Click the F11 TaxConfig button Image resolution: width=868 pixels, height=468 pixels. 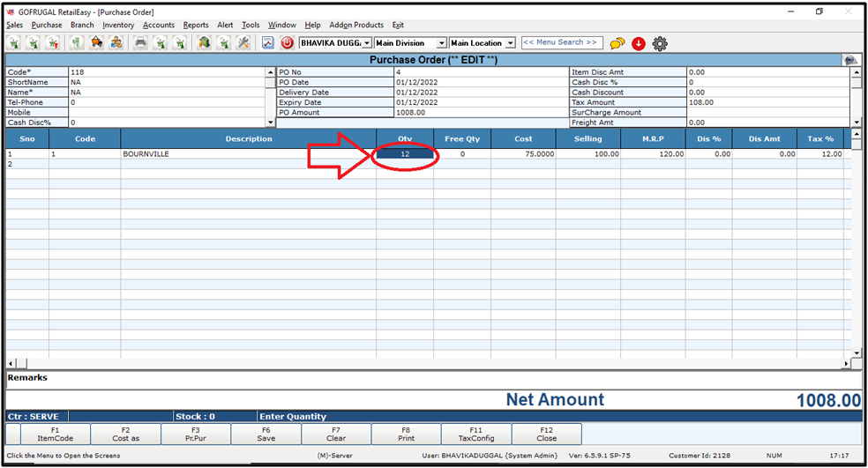(476, 435)
